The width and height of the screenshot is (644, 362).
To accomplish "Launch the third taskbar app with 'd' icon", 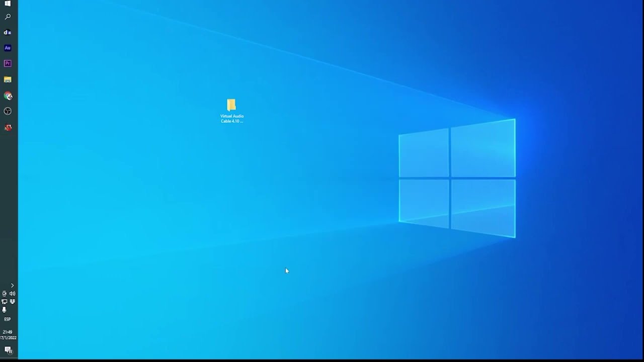I will pos(8,32).
